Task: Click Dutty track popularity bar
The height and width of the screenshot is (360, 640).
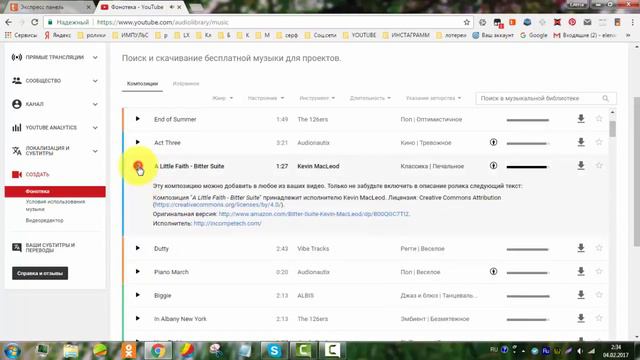Action: tap(527, 249)
